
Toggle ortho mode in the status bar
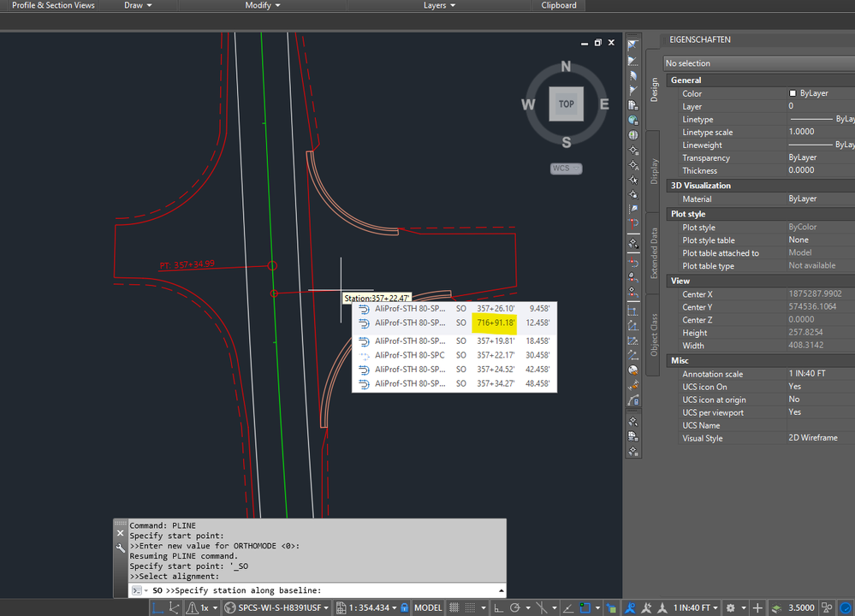pyautogui.click(x=498, y=607)
